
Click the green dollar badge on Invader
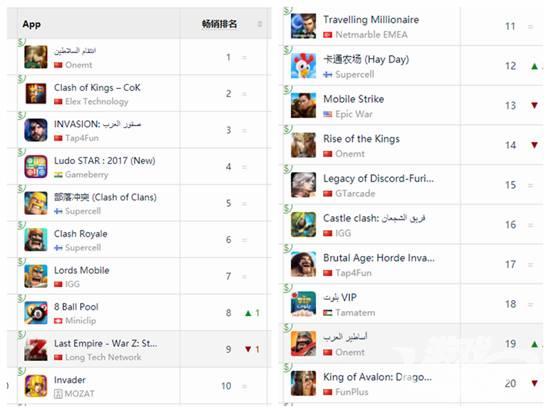tap(21, 371)
